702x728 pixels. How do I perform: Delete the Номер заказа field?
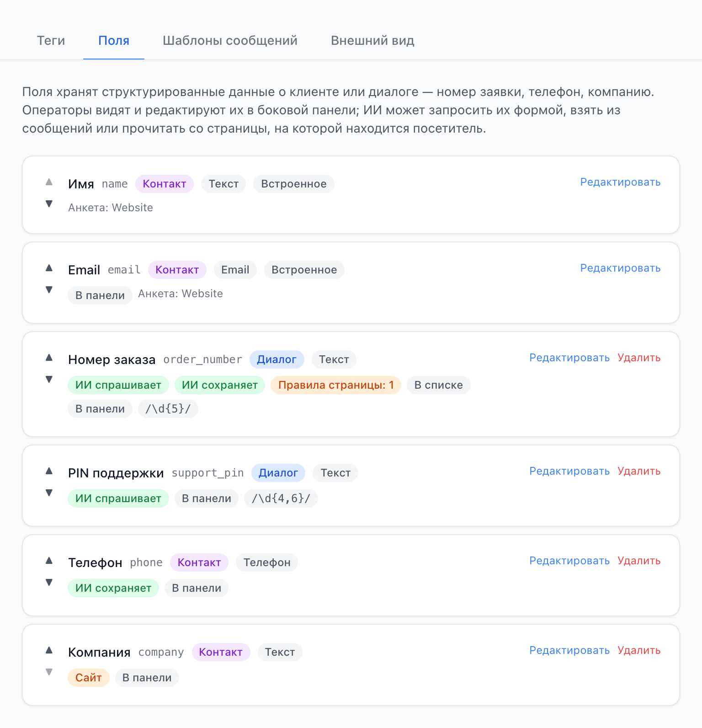point(639,358)
